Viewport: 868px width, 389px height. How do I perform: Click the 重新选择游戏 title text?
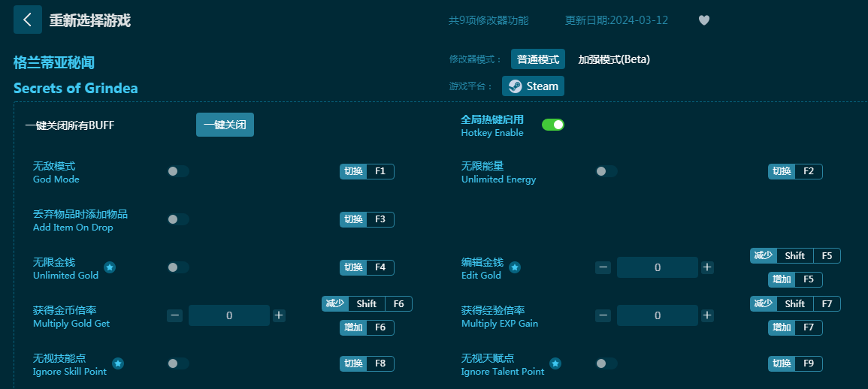click(x=89, y=20)
